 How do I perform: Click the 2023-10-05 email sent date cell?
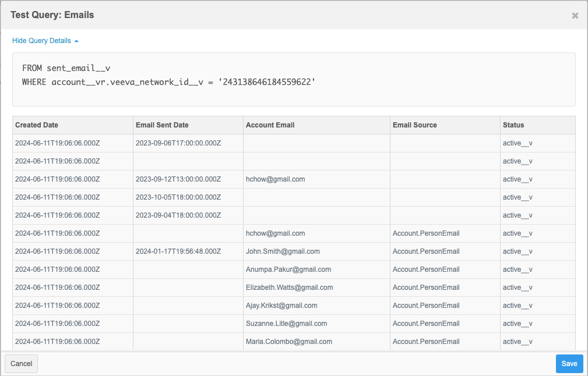[178, 197]
